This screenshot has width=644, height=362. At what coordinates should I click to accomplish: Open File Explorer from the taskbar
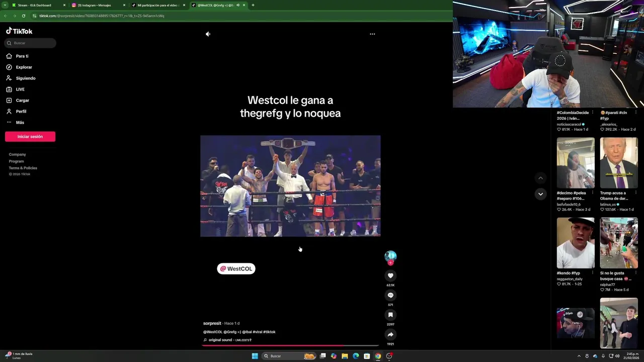pyautogui.click(x=345, y=356)
